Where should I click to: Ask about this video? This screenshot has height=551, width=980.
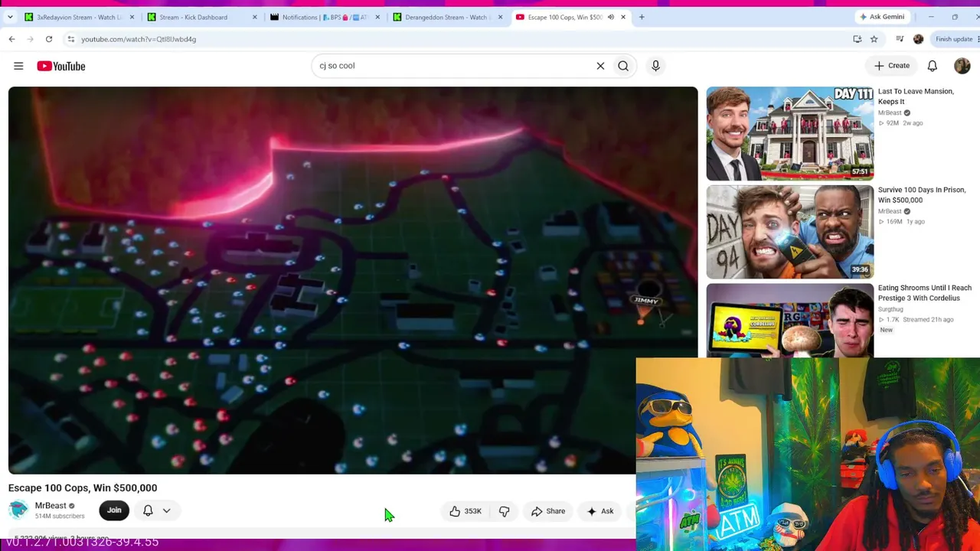coord(600,511)
